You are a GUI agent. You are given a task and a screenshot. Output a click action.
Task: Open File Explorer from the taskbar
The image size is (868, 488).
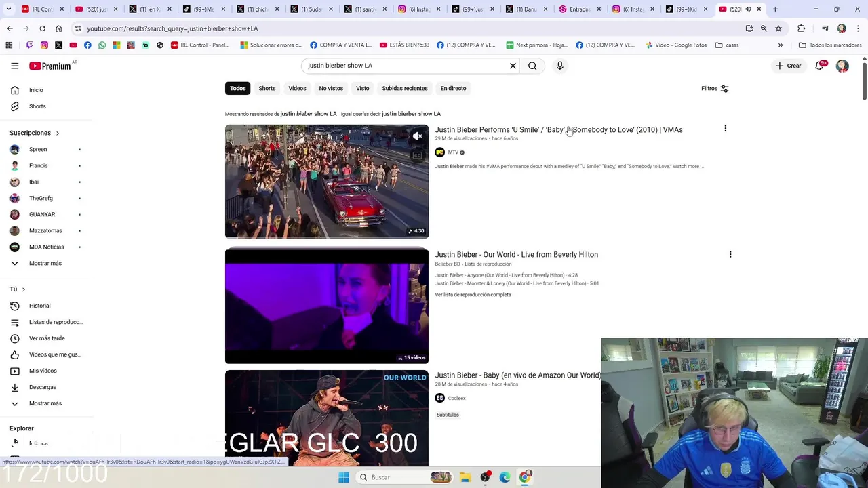tap(465, 477)
